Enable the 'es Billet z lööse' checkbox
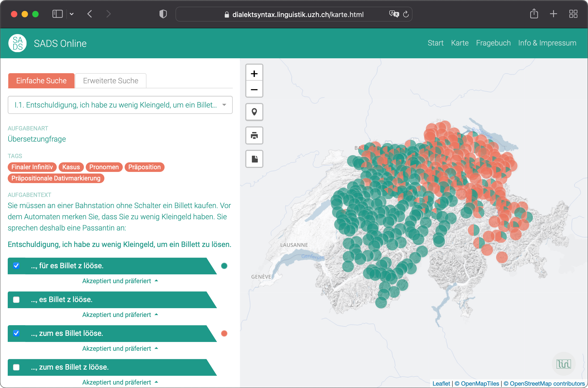This screenshot has height=388, width=588. pyautogui.click(x=17, y=300)
